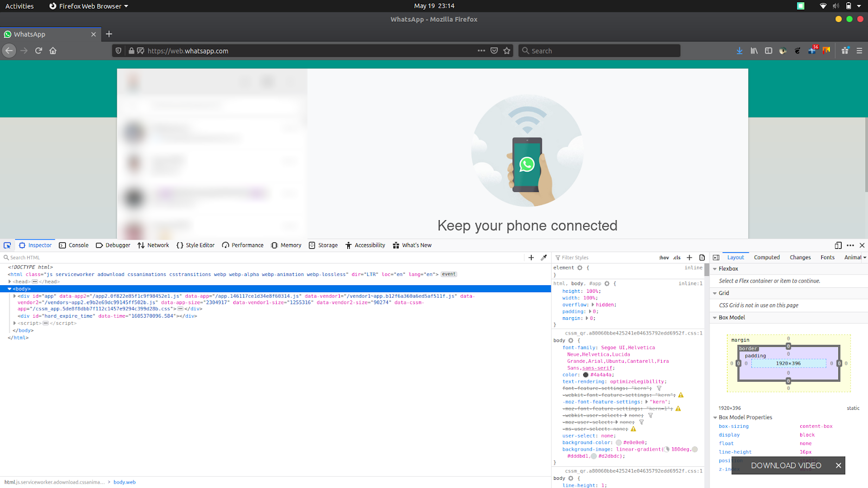Select the eyedropper color picker tool
Image resolution: width=868 pixels, height=488 pixels.
click(544, 258)
